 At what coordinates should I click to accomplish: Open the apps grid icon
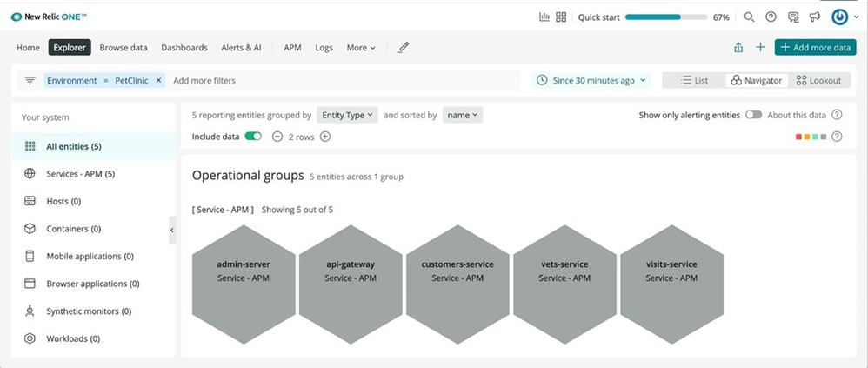pyautogui.click(x=561, y=17)
